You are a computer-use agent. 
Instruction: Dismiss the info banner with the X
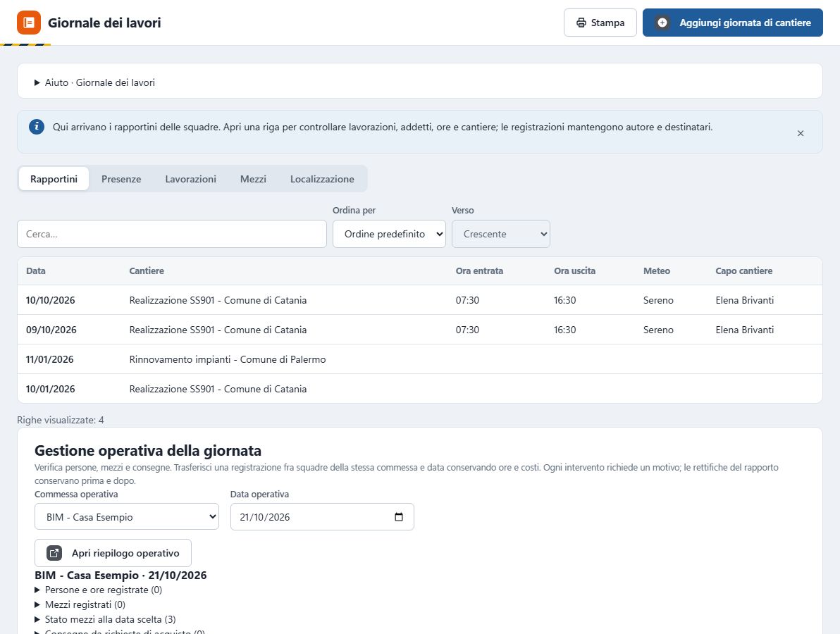click(801, 133)
